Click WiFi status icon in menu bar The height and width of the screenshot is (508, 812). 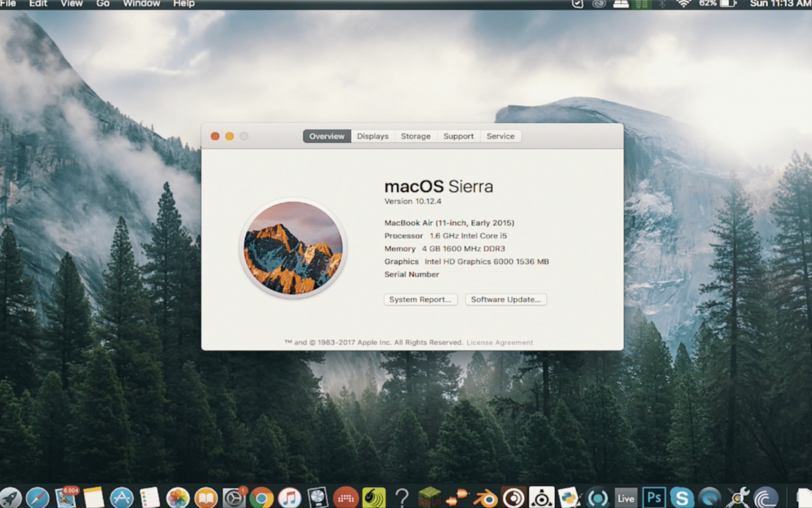tap(686, 5)
